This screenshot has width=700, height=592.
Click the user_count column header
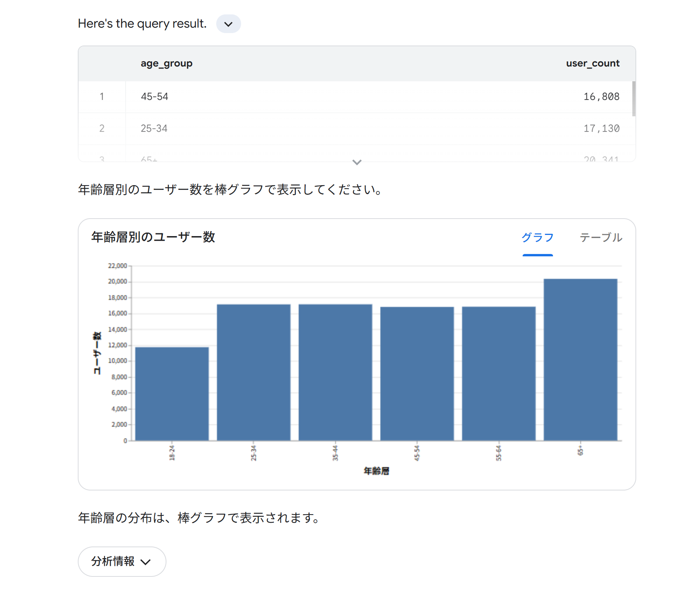coord(593,63)
